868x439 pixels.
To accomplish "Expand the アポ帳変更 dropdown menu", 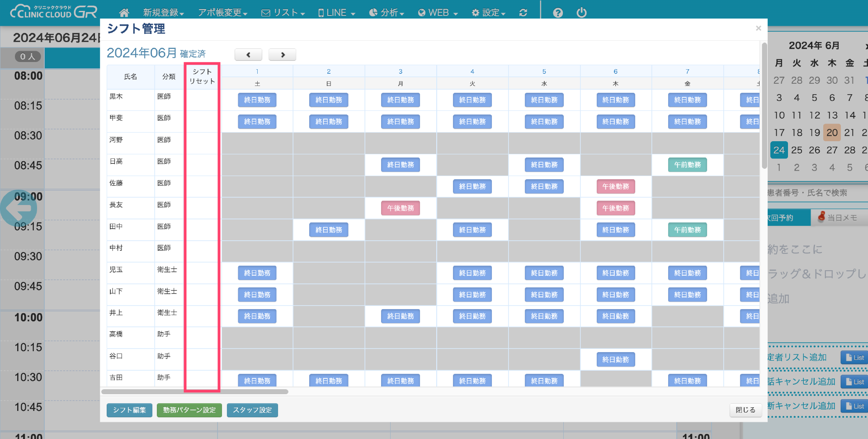I will (x=222, y=13).
